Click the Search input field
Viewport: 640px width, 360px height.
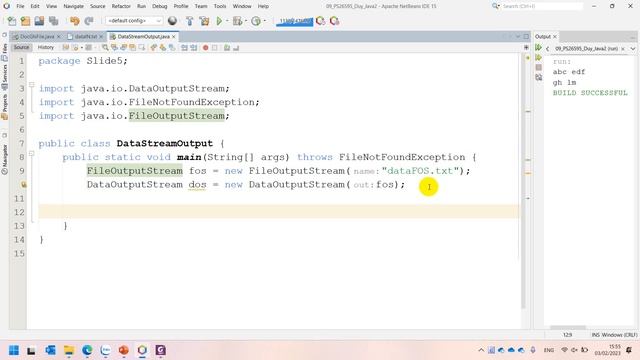click(542, 6)
